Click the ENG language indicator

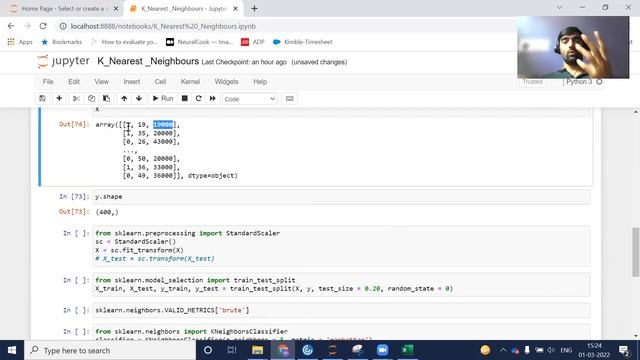click(x=566, y=350)
